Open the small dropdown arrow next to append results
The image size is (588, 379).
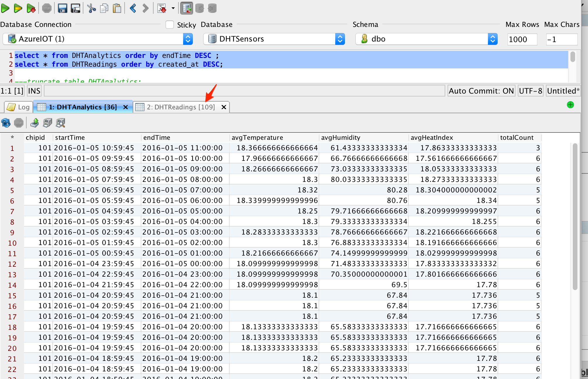click(x=173, y=8)
